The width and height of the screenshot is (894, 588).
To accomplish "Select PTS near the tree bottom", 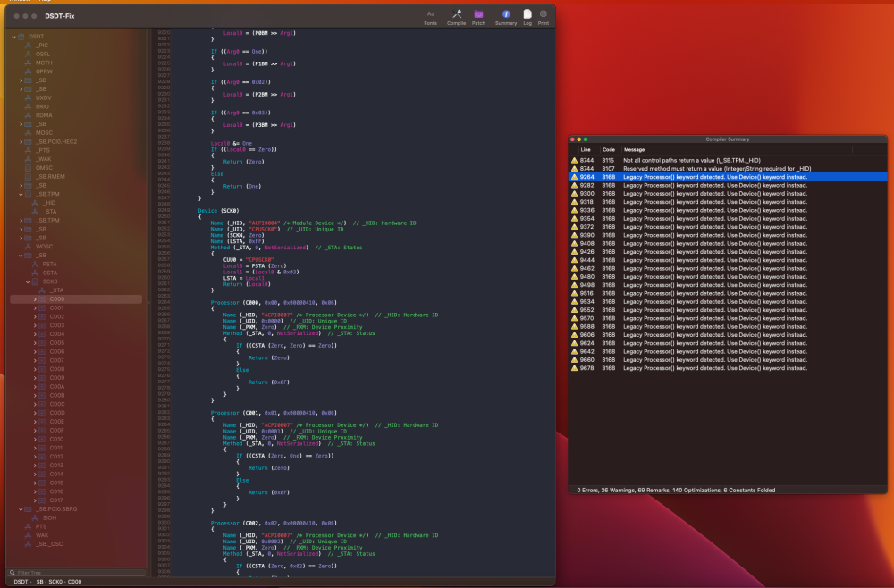I will [41, 526].
